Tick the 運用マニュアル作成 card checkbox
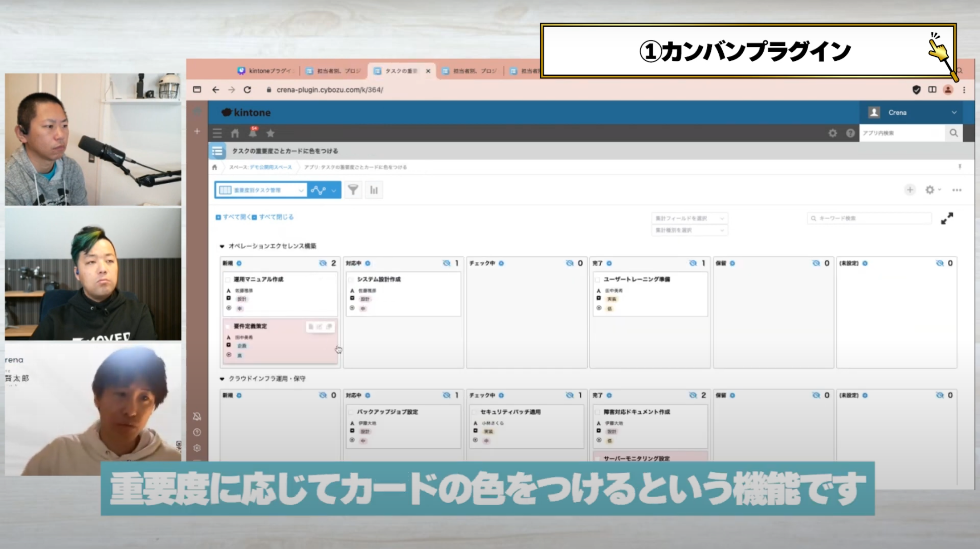The height and width of the screenshot is (549, 980). [x=228, y=279]
